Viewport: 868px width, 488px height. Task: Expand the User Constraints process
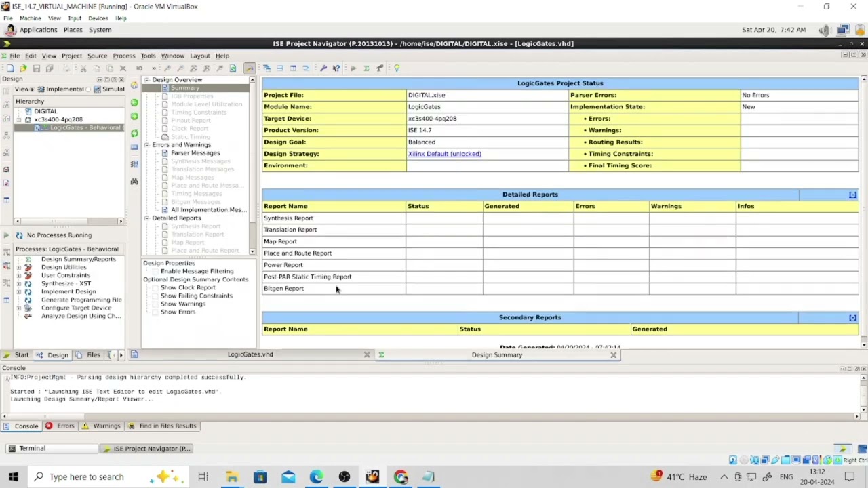[x=19, y=275]
